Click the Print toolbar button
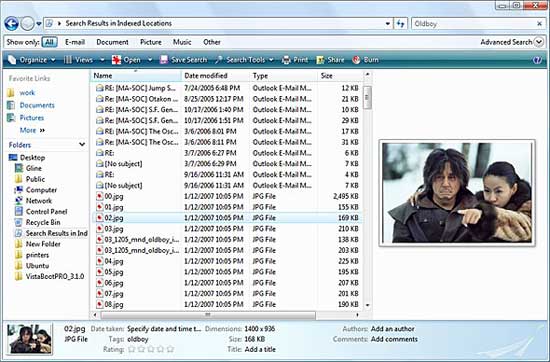 295,60
